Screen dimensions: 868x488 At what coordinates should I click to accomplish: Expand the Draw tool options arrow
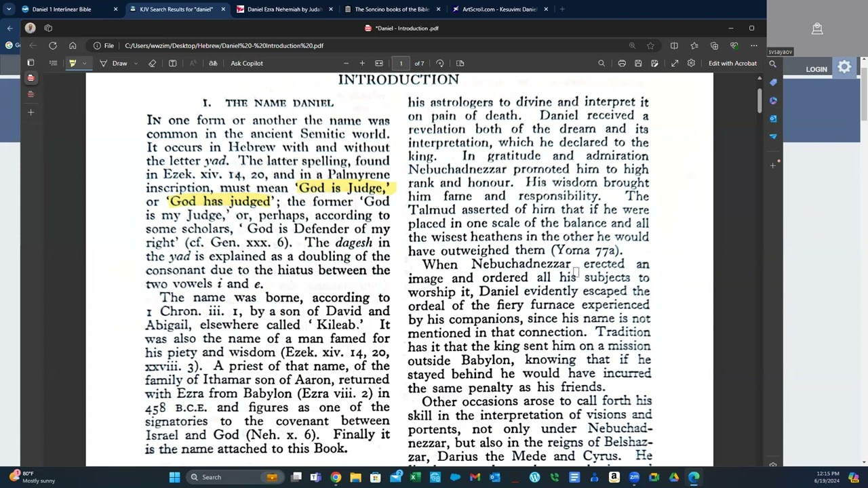point(136,63)
